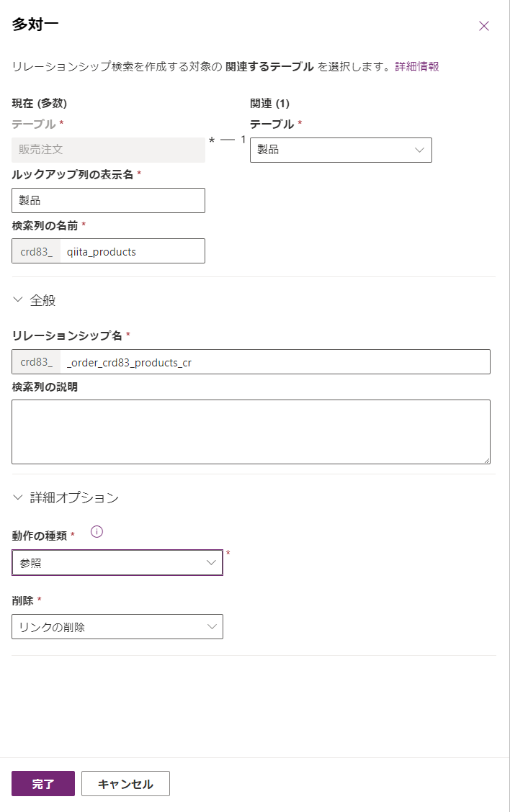Open the related テーブル dropdown
This screenshot has width=510, height=812.
[341, 150]
